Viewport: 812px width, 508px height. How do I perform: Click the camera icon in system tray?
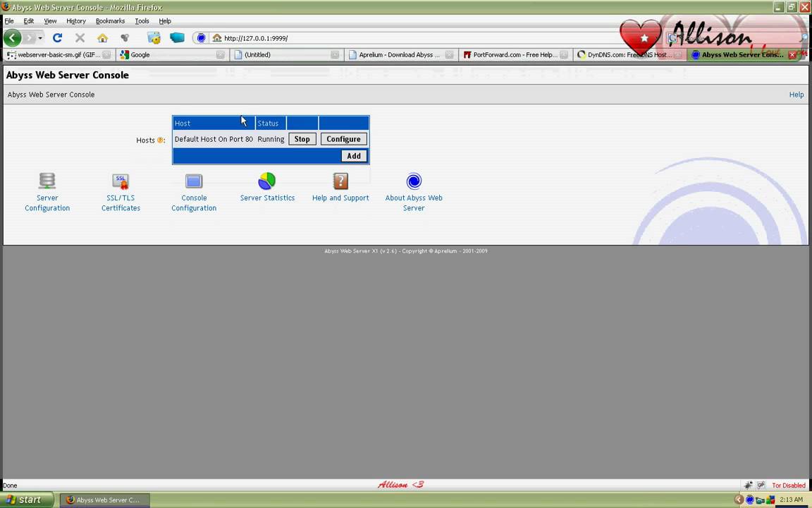760,500
